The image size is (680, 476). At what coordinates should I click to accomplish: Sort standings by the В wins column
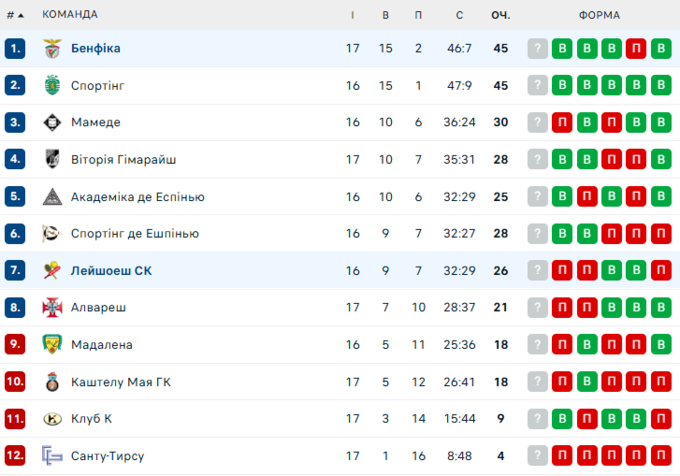tap(386, 15)
